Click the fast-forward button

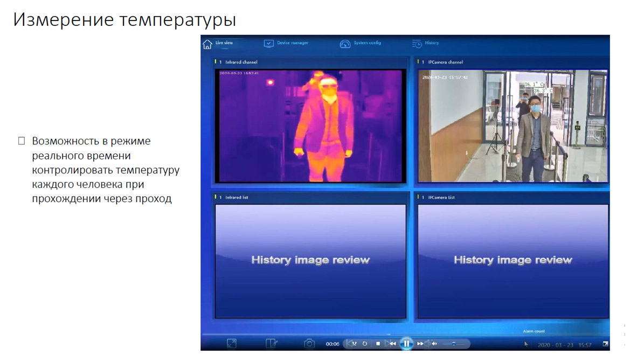coord(420,344)
